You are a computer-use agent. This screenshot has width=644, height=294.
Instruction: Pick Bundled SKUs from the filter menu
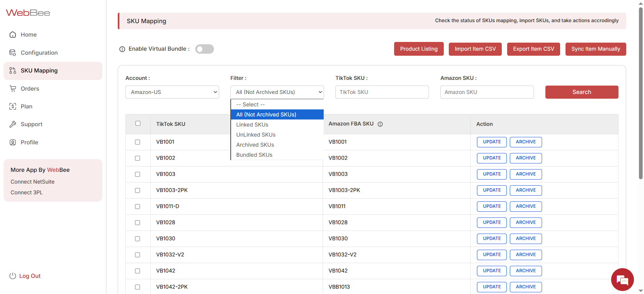(254, 155)
